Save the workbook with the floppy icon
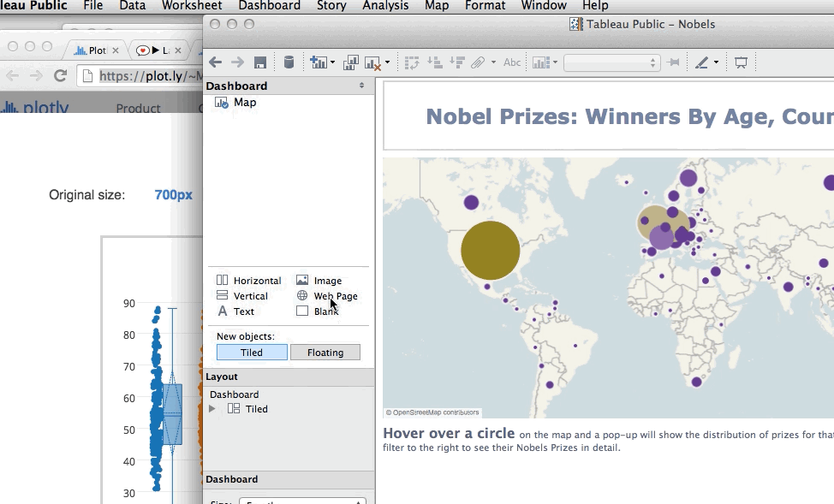This screenshot has width=834, height=504. tap(260, 62)
